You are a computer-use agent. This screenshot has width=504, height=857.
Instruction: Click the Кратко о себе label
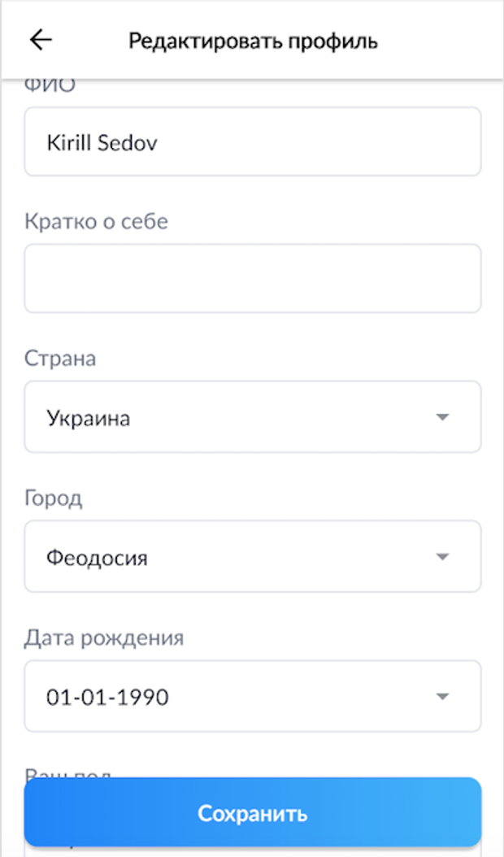[96, 221]
